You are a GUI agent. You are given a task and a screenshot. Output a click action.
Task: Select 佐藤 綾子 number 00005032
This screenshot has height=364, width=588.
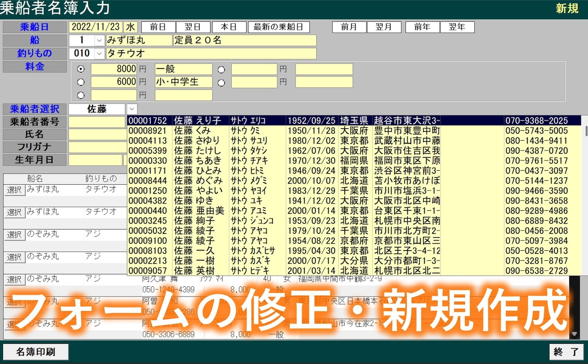coord(354,231)
